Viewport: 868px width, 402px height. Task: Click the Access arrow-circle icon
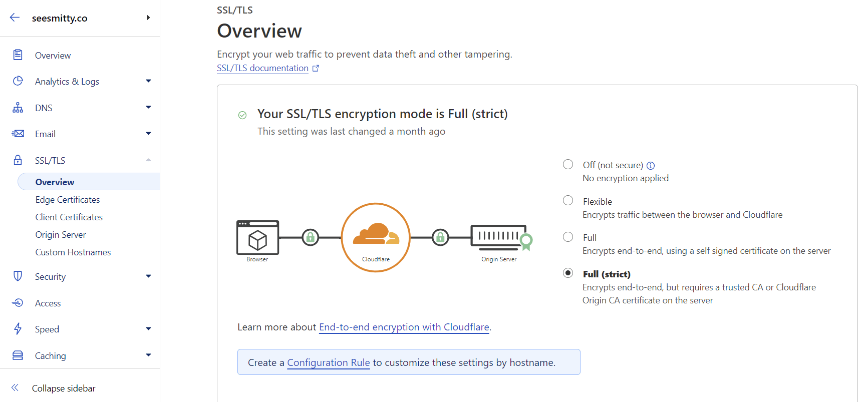pyautogui.click(x=18, y=302)
